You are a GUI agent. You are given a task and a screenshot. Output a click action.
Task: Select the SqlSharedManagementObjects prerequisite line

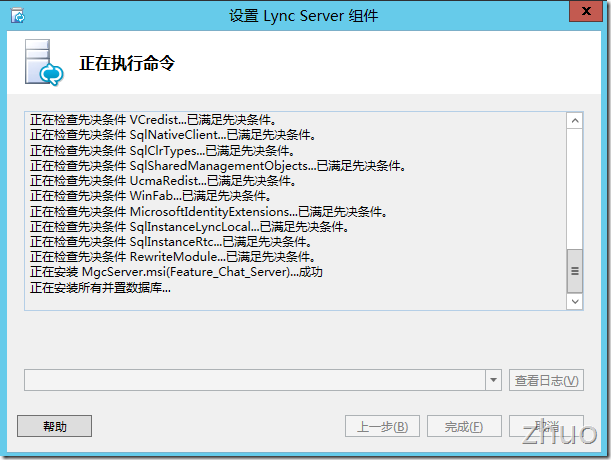[218, 166]
